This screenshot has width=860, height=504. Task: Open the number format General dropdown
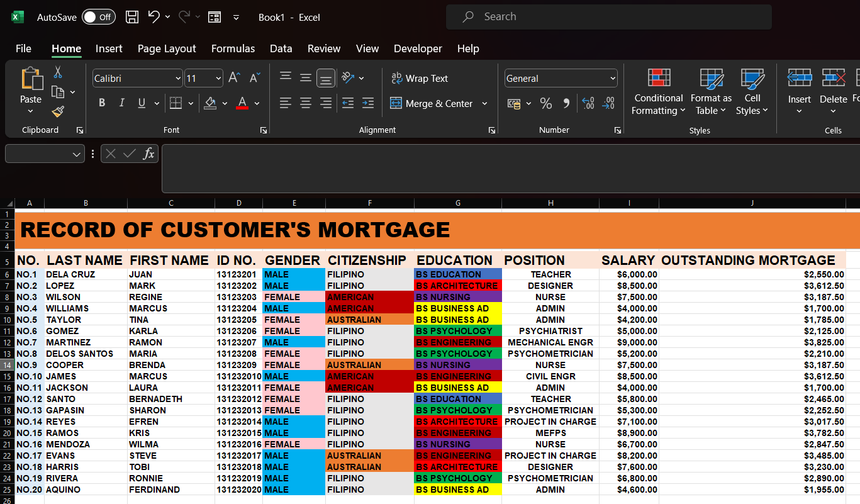613,79
